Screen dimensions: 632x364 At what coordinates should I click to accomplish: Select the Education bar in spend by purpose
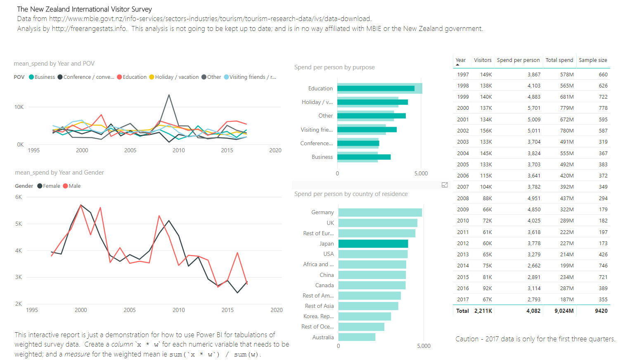pyautogui.click(x=375, y=88)
